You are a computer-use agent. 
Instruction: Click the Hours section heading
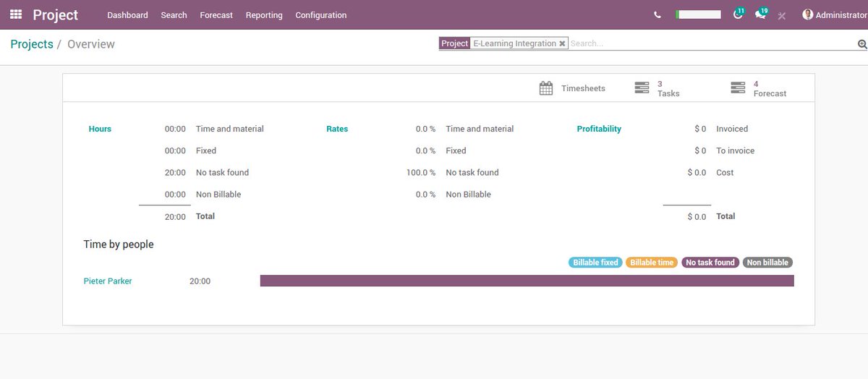tap(100, 129)
